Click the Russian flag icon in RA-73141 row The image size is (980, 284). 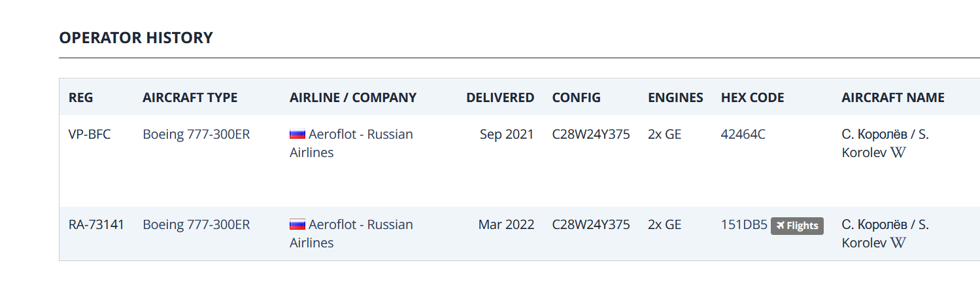point(297,225)
